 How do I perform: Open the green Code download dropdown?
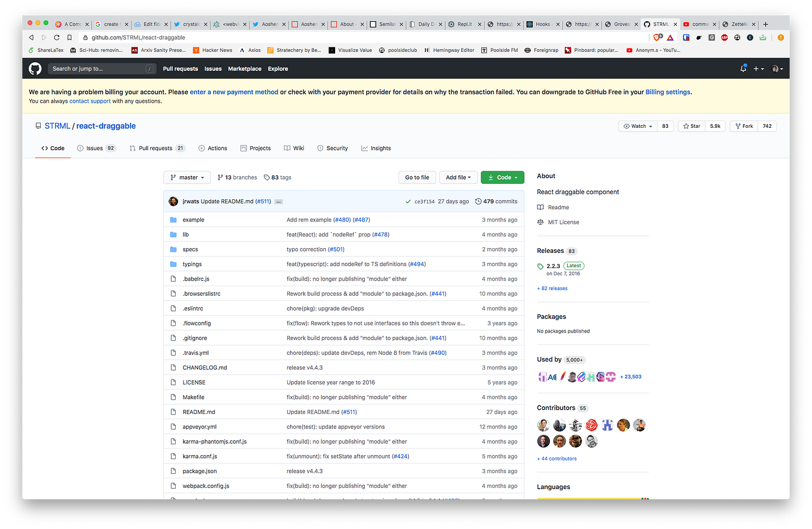(x=502, y=177)
